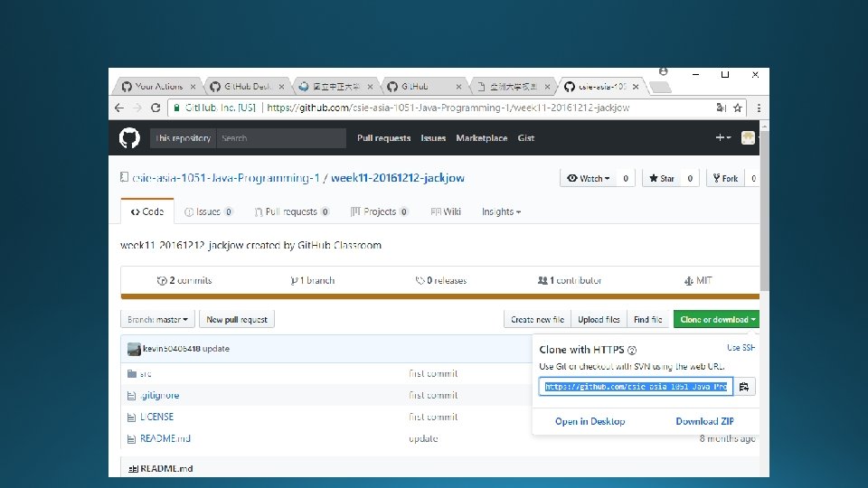View the 2 commits history

pyautogui.click(x=184, y=280)
